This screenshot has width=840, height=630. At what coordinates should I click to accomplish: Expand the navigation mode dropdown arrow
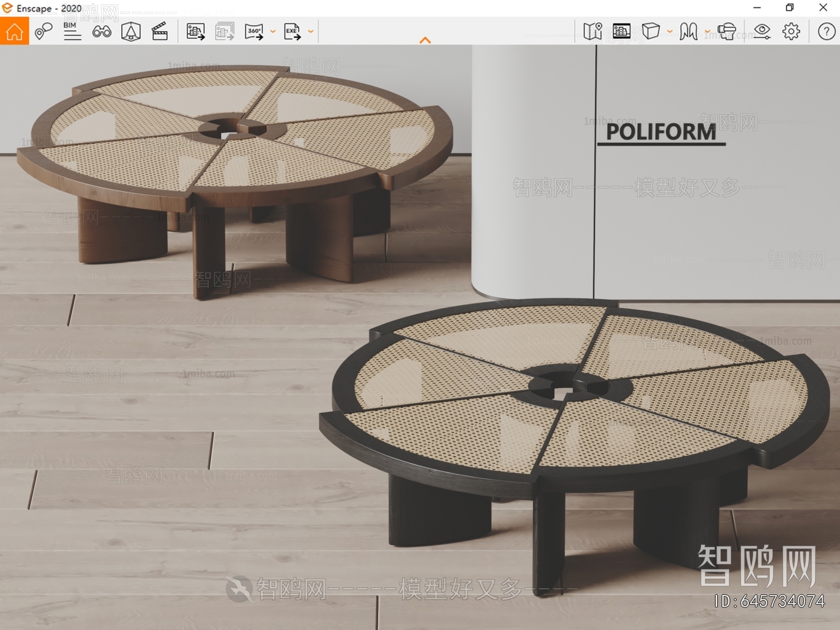point(707,31)
